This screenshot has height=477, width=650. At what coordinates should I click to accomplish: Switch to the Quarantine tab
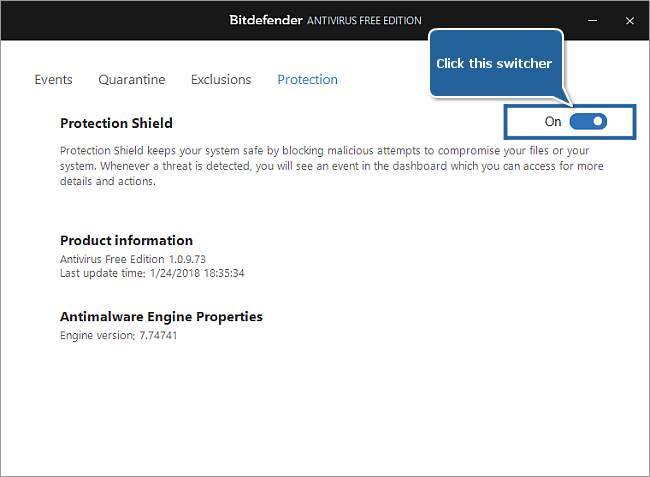tap(132, 80)
